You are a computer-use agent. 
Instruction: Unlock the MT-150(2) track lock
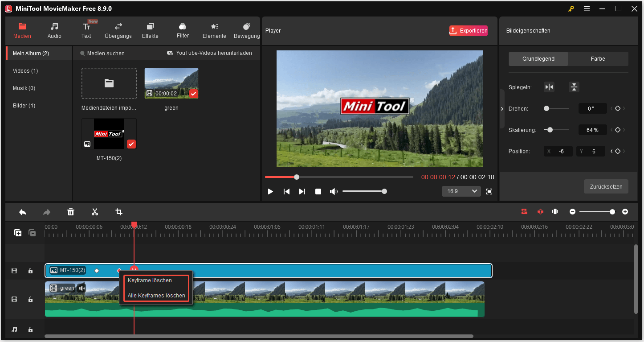pyautogui.click(x=30, y=271)
